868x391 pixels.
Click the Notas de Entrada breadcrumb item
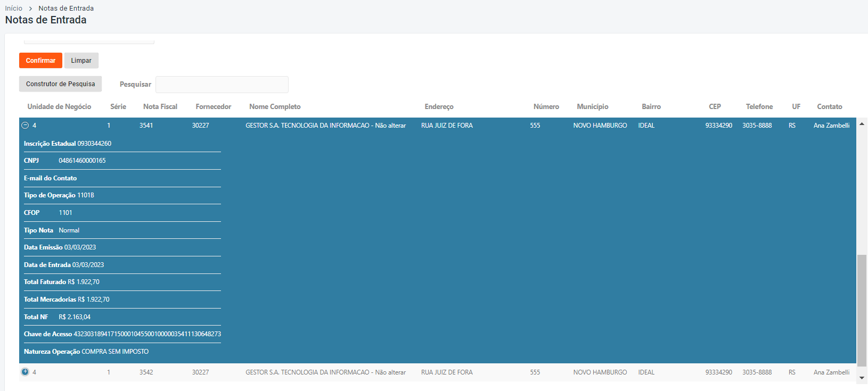66,9
